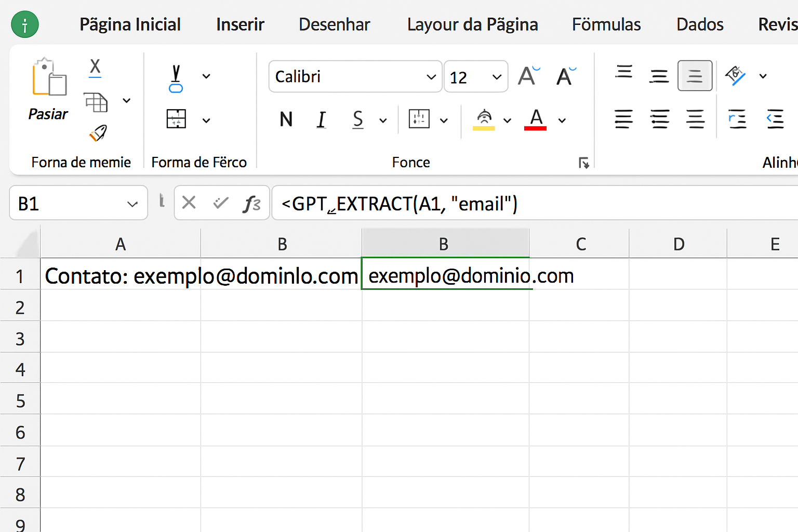Click the insert function fx icon
The height and width of the screenshot is (532, 798).
(x=252, y=204)
